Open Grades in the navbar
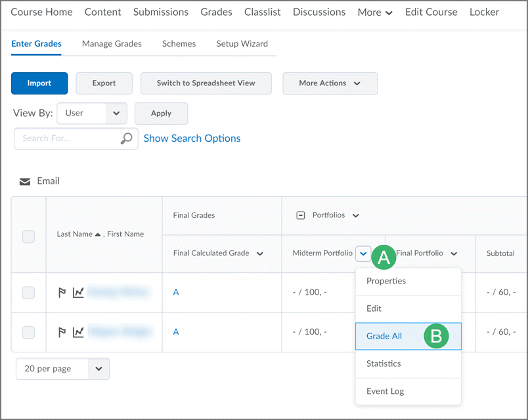The width and height of the screenshot is (528, 420). 216,12
